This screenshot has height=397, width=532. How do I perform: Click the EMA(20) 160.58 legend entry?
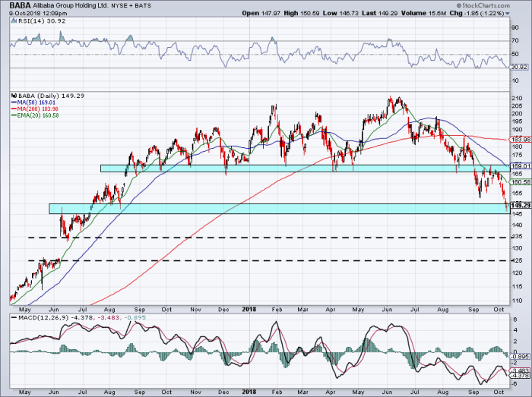point(35,115)
